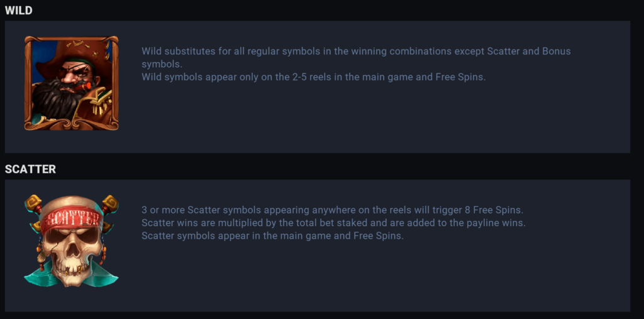Click the sword hilt at skull's upper right

click(x=109, y=203)
